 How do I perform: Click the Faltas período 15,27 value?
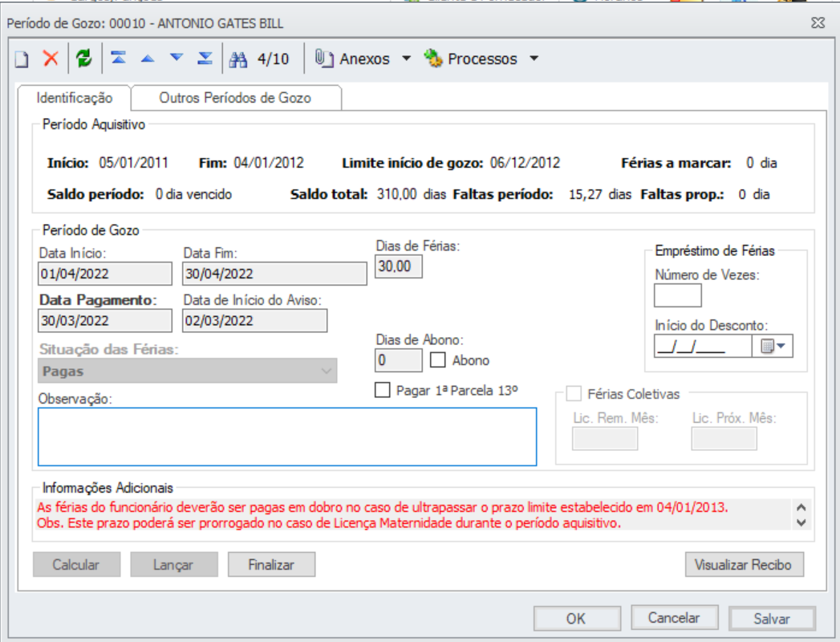pyautogui.click(x=586, y=194)
